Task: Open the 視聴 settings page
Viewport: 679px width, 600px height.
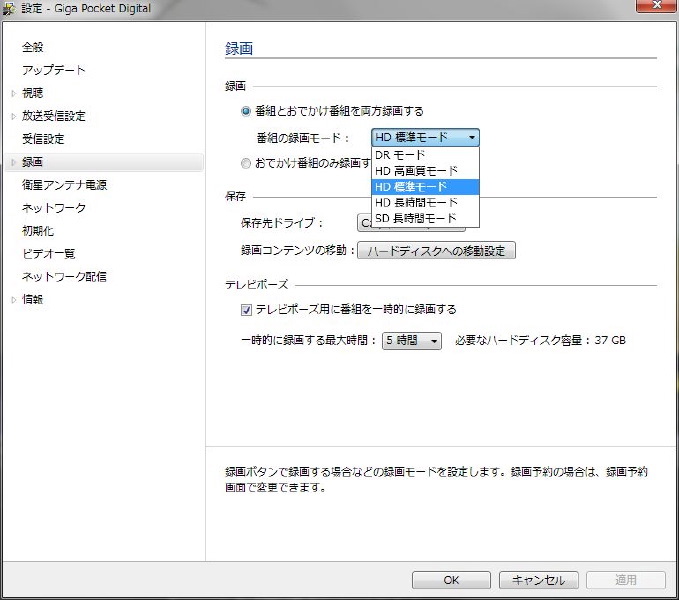Action: (32, 93)
